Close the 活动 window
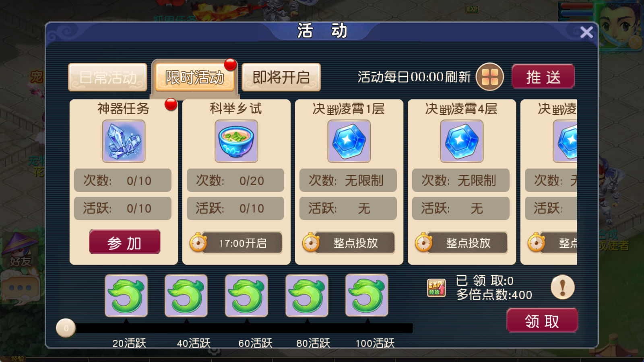The image size is (644, 362). click(x=586, y=32)
